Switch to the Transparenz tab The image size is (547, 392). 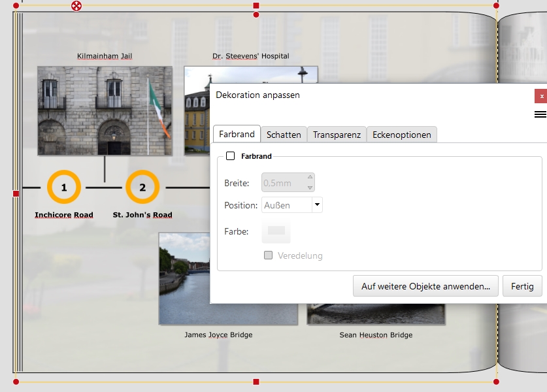point(337,135)
